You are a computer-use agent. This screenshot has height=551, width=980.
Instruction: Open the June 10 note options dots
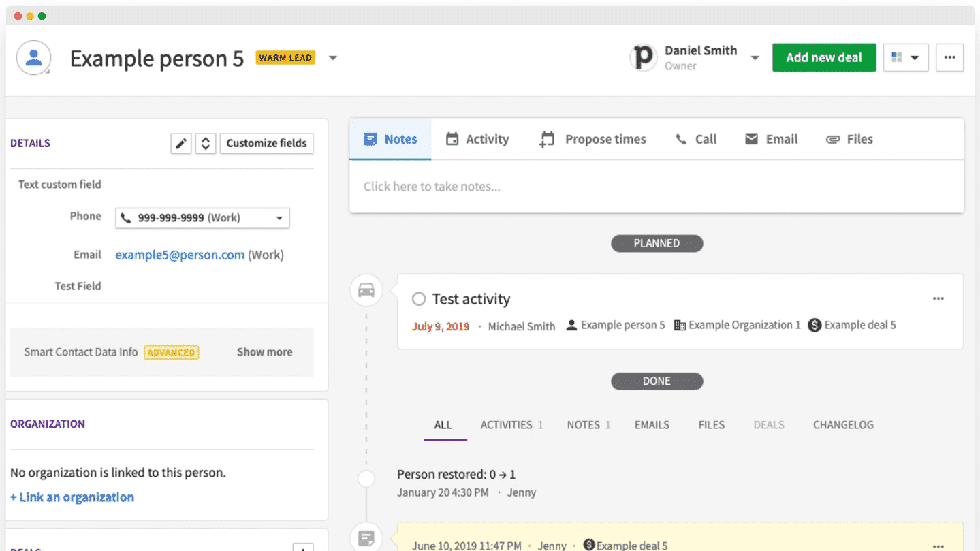pos(938,546)
